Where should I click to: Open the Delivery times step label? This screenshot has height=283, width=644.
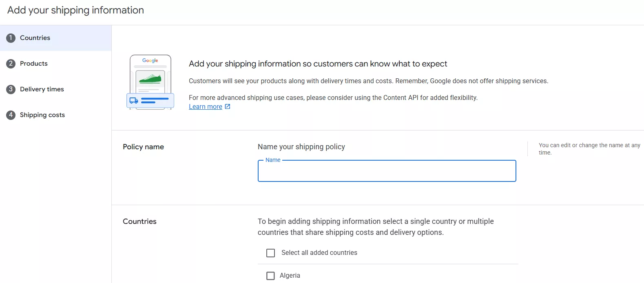(42, 89)
